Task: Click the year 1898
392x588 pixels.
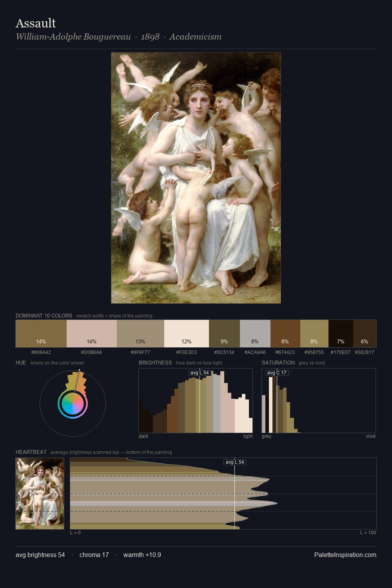Action: (150, 37)
